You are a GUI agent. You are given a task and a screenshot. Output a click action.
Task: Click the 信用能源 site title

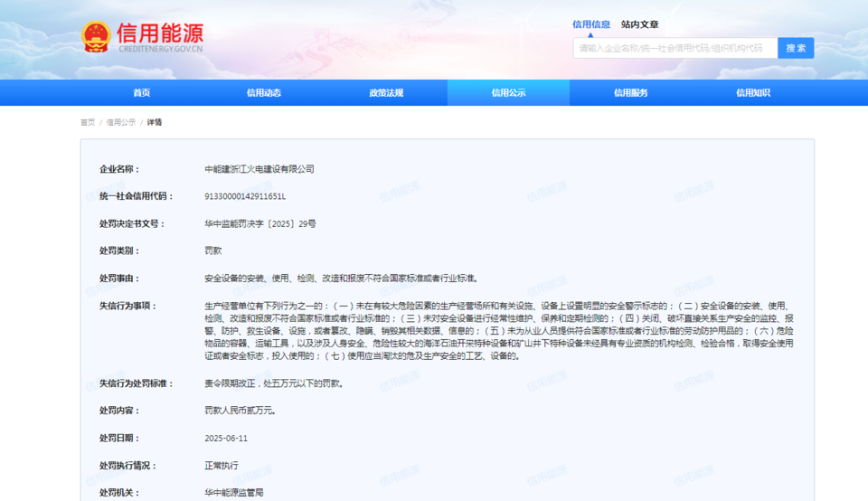[160, 33]
